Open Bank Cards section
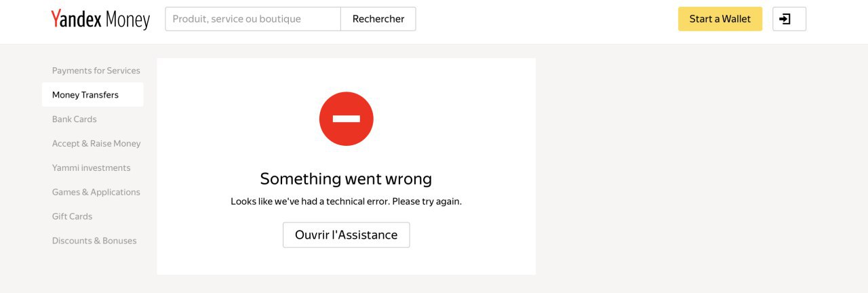The image size is (868, 293). pyautogui.click(x=75, y=119)
